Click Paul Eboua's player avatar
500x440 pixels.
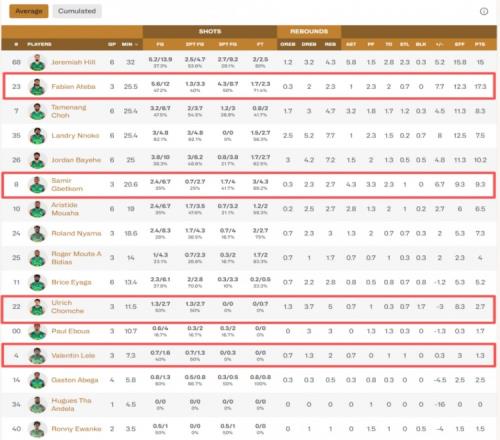click(37, 331)
